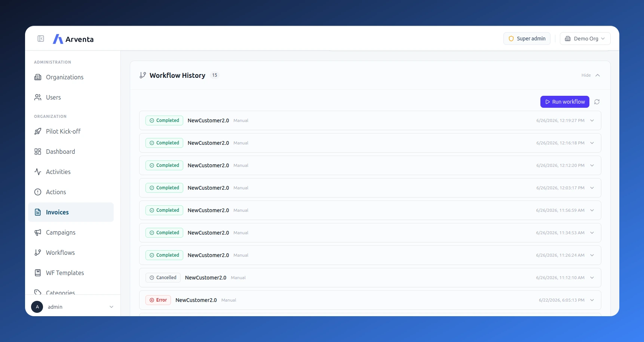The width and height of the screenshot is (644, 342).
Task: Hide the Workflow History section
Action: (591, 75)
